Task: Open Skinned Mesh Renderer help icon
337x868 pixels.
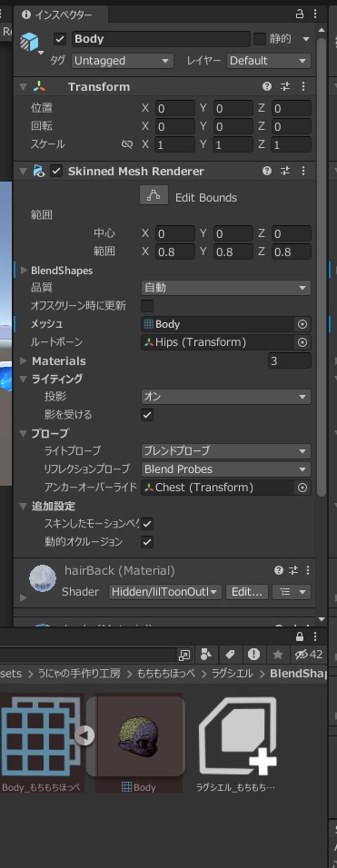Action: tap(267, 171)
